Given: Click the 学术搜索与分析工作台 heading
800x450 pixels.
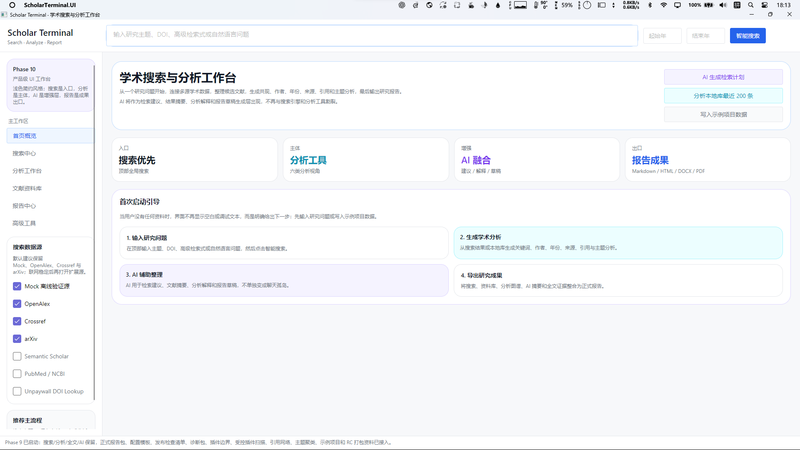Looking at the screenshot, I should click(x=178, y=78).
